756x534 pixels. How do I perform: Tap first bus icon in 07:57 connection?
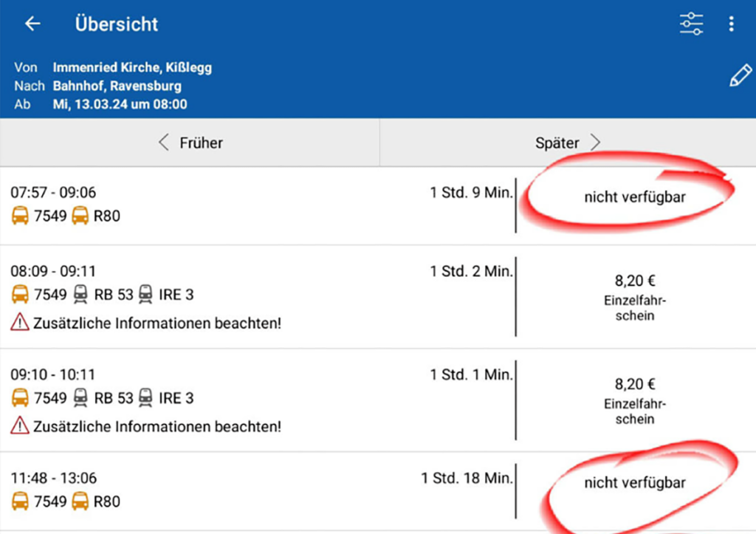point(20,216)
